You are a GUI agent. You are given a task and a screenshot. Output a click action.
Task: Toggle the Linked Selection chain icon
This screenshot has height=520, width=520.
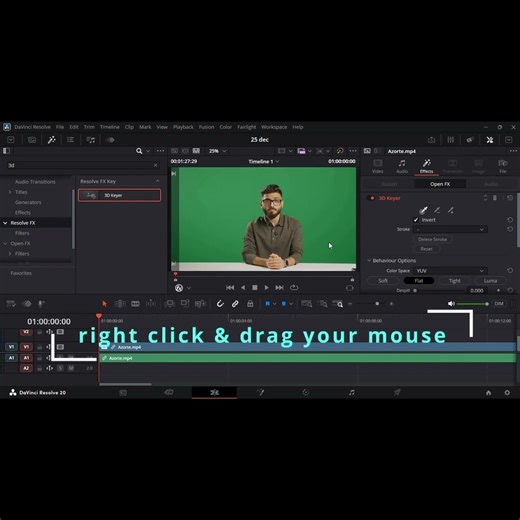235,304
